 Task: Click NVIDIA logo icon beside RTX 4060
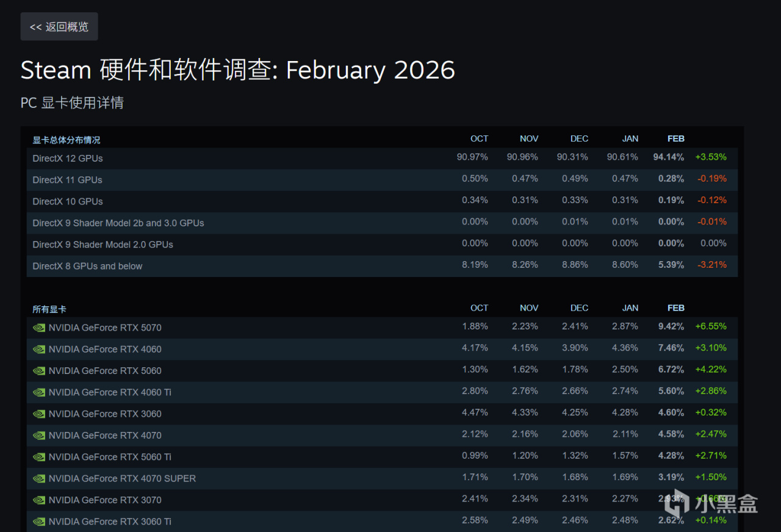pos(39,350)
